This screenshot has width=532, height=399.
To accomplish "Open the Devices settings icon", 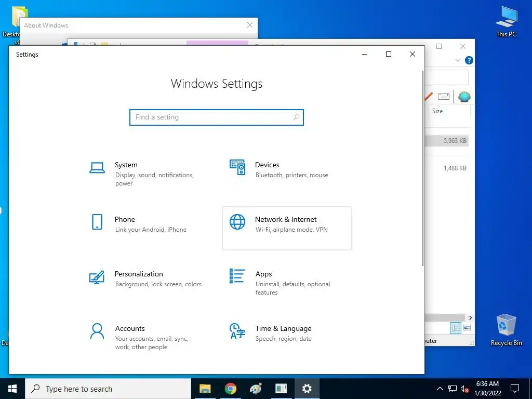I will [237, 167].
